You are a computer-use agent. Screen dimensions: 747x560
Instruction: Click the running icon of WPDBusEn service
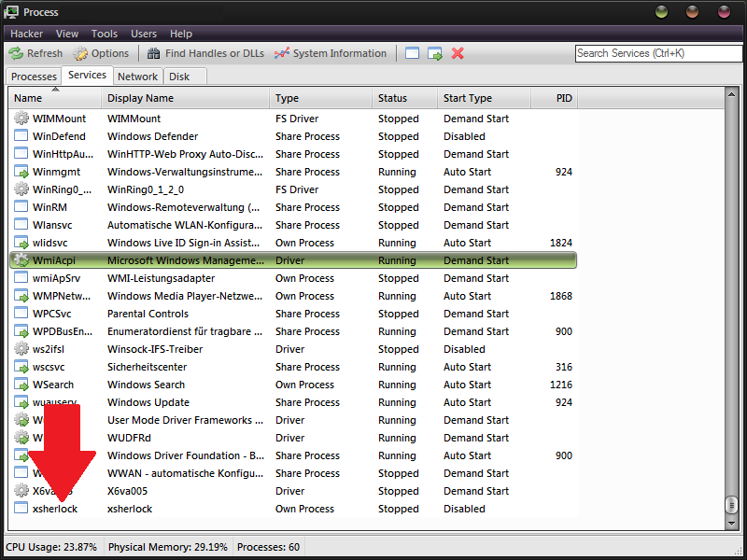(21, 331)
